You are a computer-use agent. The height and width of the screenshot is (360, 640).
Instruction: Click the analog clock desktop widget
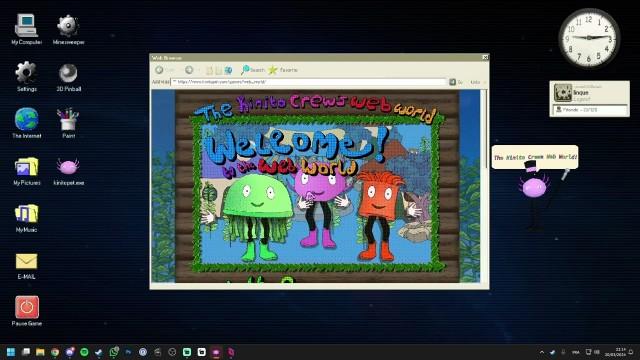point(589,38)
